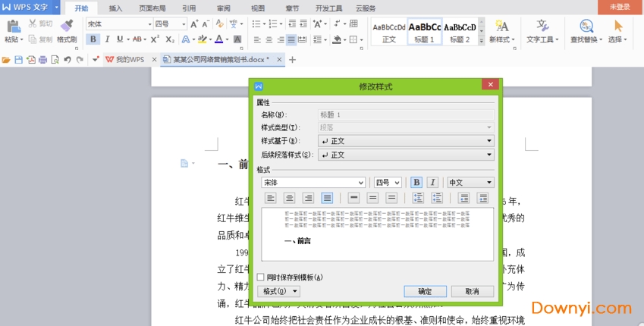Open Text Tools (文字工具) icon
Viewport: 644px width, 326px height.
click(542, 26)
